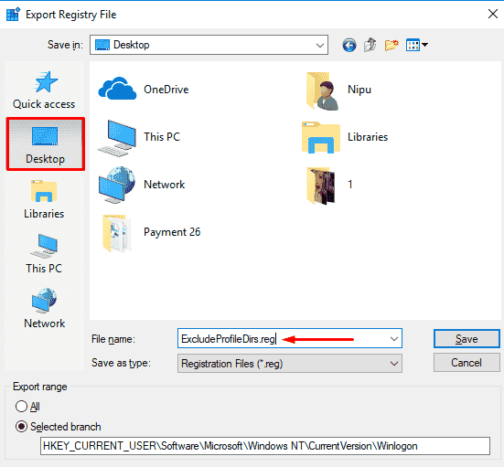Open Libraries in the places bar
504x467 pixels.
click(x=44, y=200)
